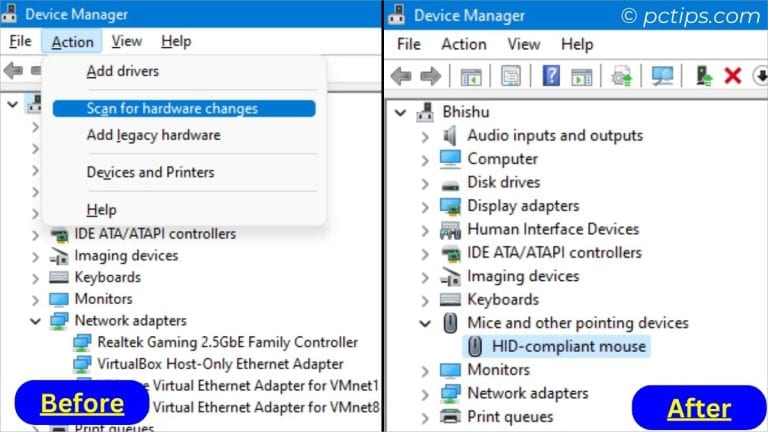Click the HID-compliant mouse device icon
The width and height of the screenshot is (768, 432).
[476, 347]
